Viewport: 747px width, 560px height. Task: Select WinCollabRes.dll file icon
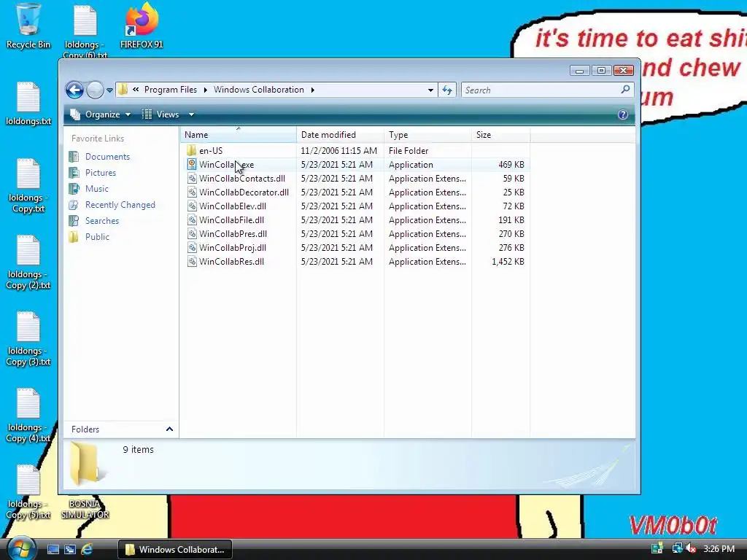(x=192, y=262)
